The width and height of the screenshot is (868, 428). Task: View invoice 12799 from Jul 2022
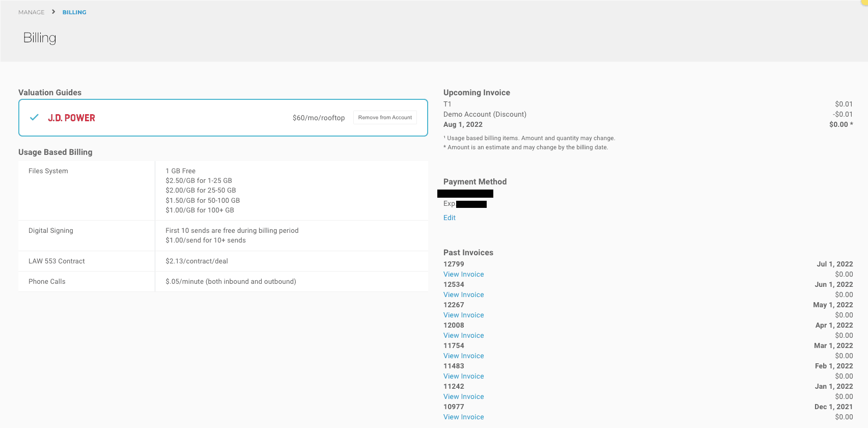click(463, 274)
